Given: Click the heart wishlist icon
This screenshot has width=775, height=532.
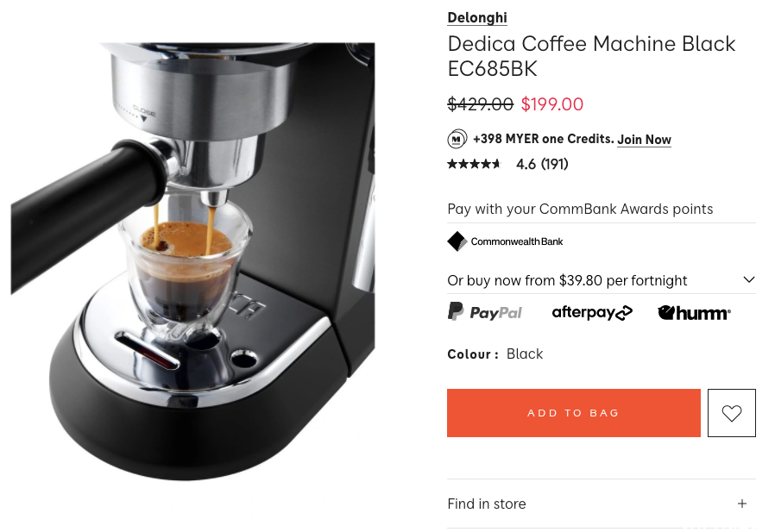Looking at the screenshot, I should pos(732,413).
